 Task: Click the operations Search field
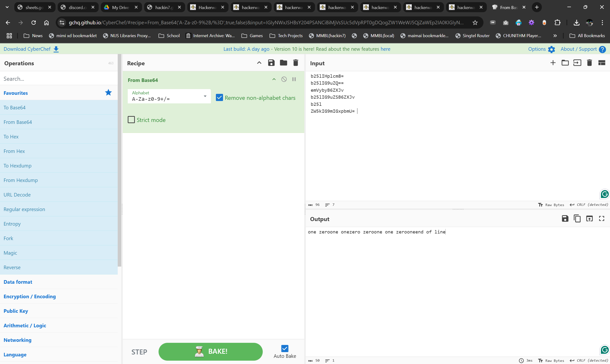[x=59, y=79]
